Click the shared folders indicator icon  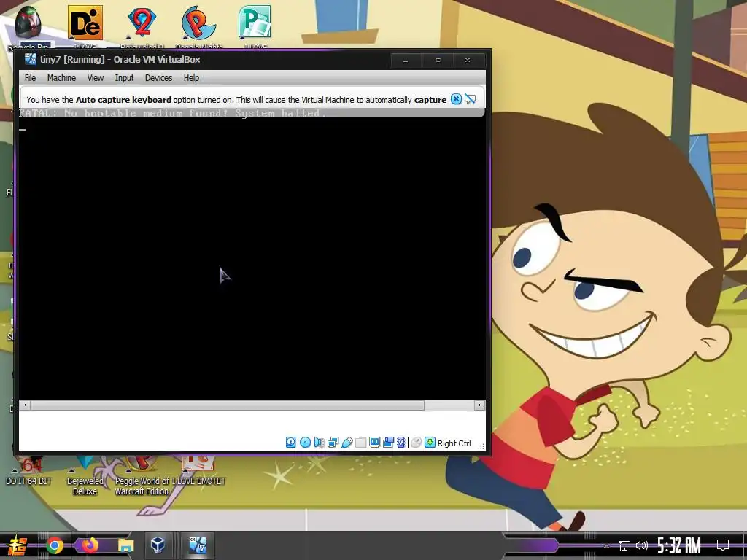[x=360, y=443]
